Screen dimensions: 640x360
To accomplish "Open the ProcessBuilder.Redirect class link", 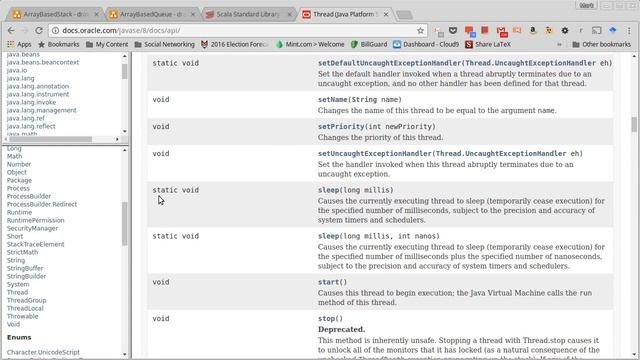I will [42, 204].
